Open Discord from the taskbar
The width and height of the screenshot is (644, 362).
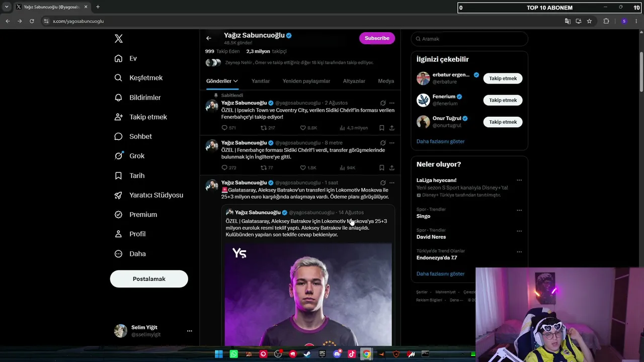click(337, 354)
